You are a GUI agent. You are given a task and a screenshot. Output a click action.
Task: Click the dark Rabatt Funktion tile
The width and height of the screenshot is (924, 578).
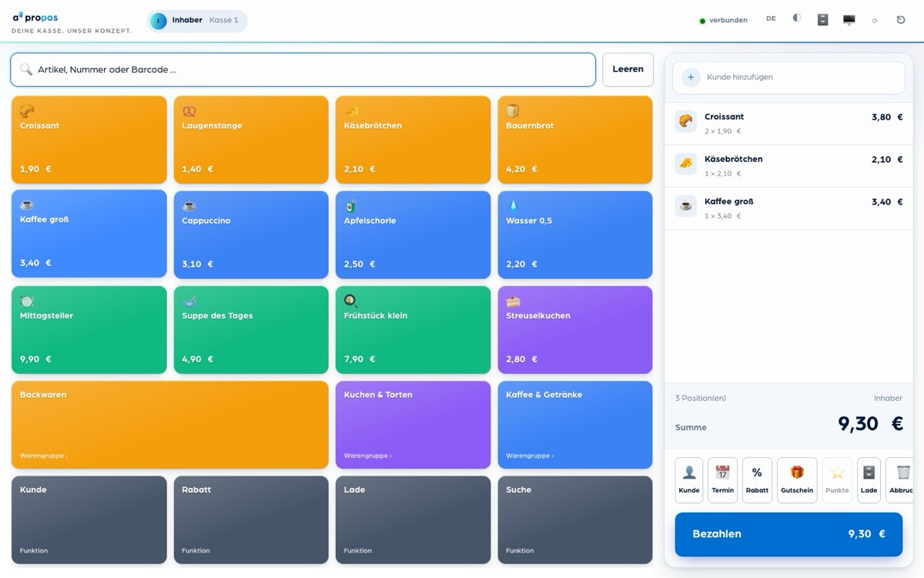(x=251, y=519)
